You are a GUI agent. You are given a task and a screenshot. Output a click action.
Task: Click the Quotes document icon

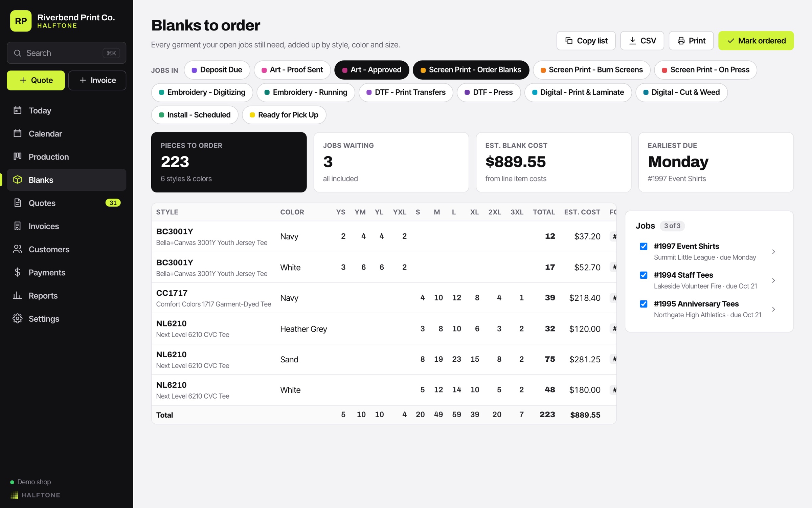click(x=17, y=203)
